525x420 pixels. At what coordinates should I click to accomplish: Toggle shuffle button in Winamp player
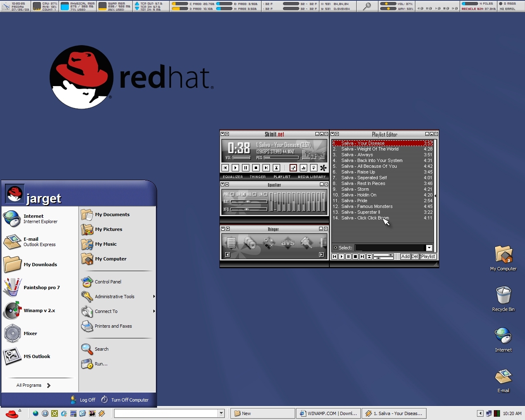[x=293, y=168]
